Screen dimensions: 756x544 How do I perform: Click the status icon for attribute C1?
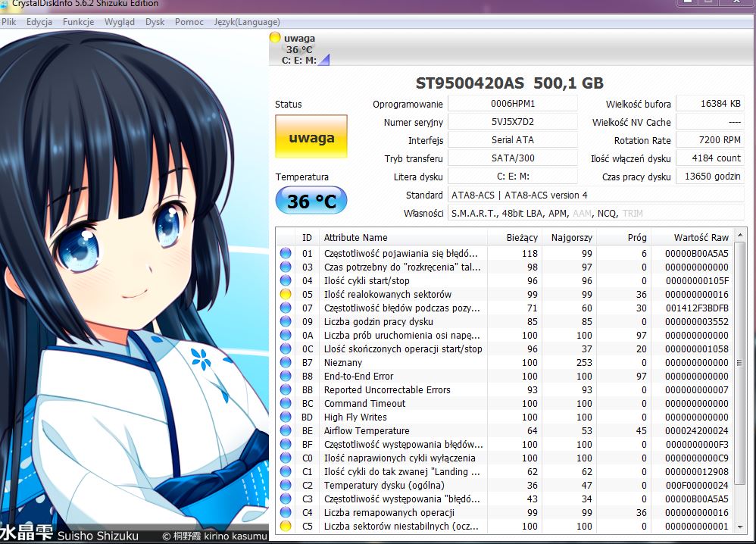(x=286, y=471)
